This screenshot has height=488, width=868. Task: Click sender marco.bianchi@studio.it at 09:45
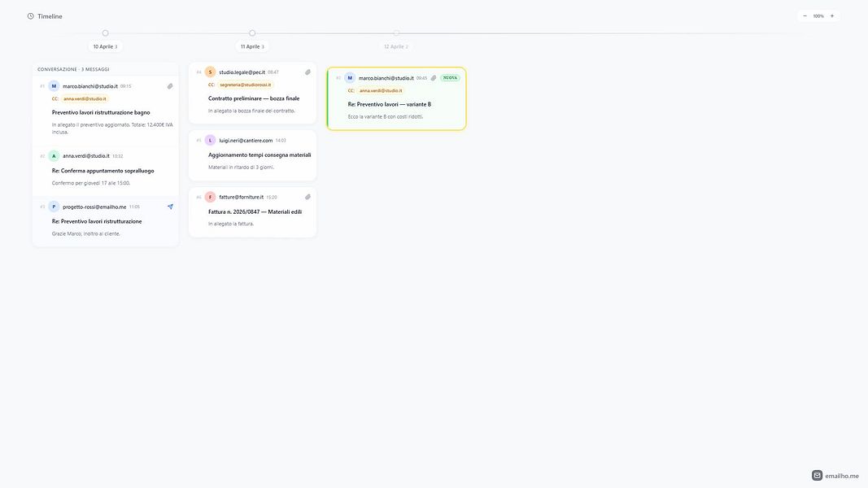point(386,78)
